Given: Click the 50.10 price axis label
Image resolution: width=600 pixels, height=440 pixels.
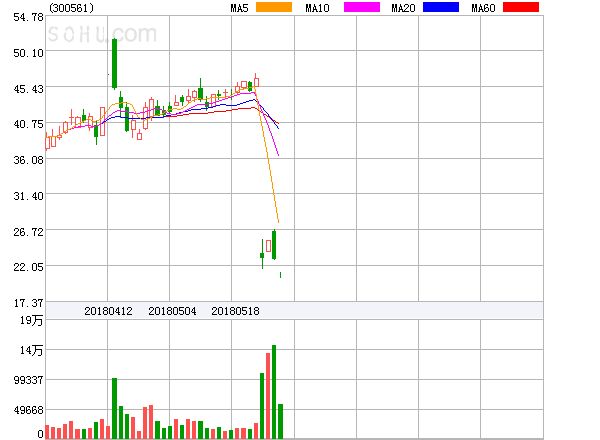Looking at the screenshot, I should [x=28, y=53].
